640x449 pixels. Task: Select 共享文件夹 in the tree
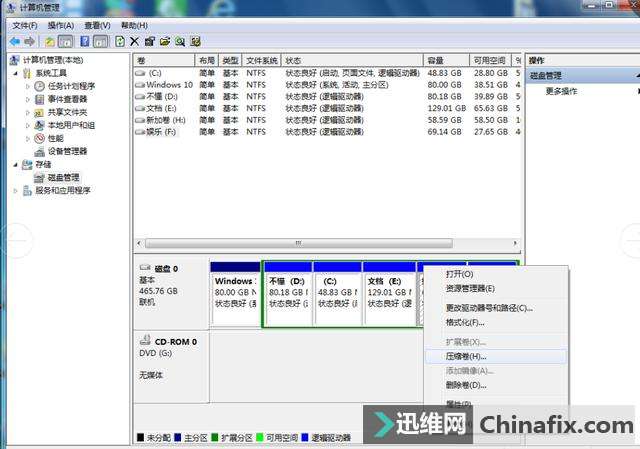pos(67,112)
